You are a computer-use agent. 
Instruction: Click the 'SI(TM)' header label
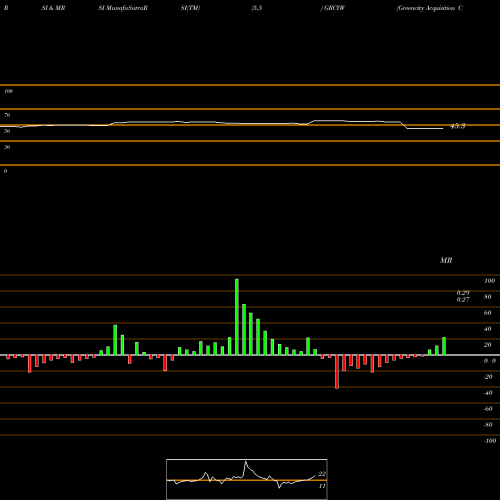[x=190, y=8]
